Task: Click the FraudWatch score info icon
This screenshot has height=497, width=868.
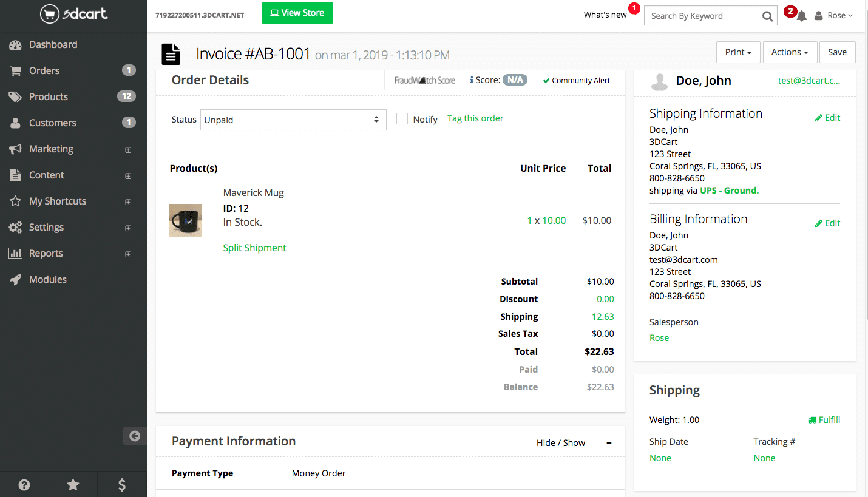Action: pyautogui.click(x=472, y=80)
